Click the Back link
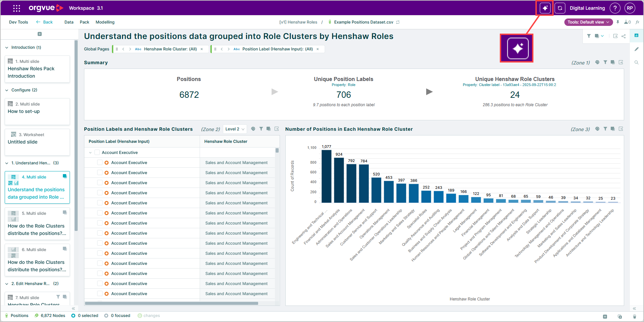This screenshot has height=322, width=644. point(44,22)
